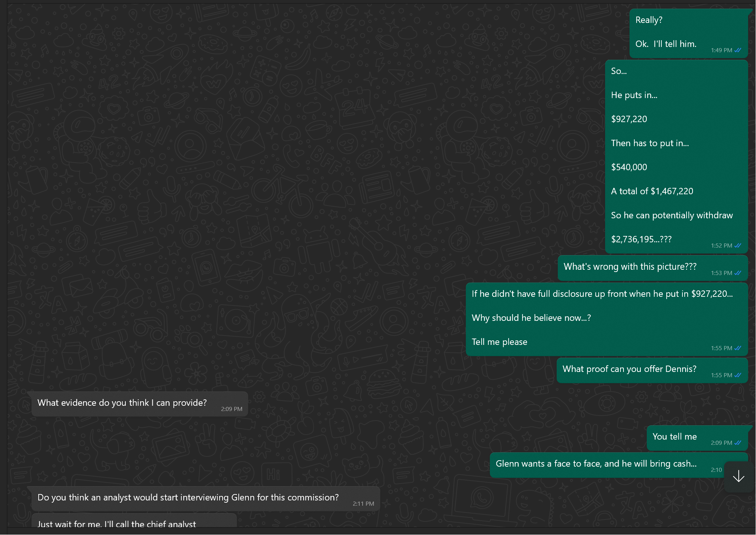Click '$2,736,195...???' amount text
Screen dimensions: 756x535
pos(641,239)
